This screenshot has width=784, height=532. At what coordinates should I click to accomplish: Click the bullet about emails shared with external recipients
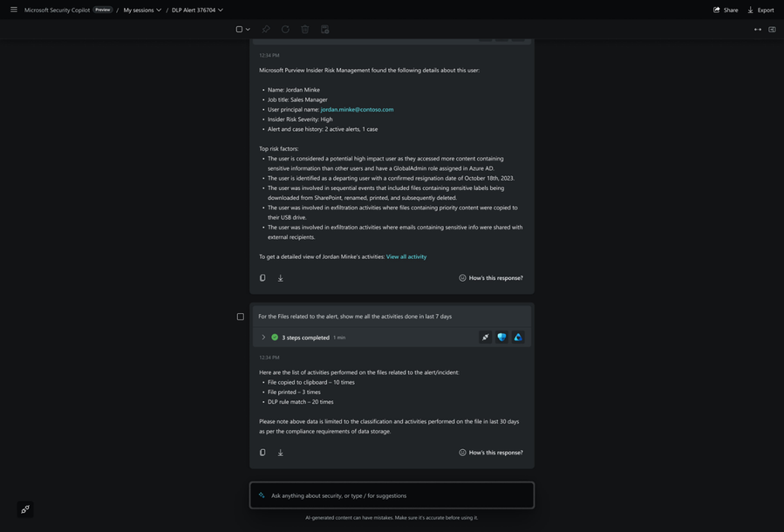[395, 232]
